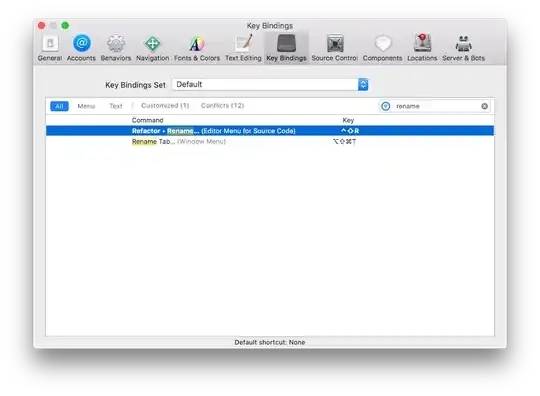Viewport: 540px width, 396px height.
Task: Open the Accounts preferences icon
Action: tap(81, 48)
